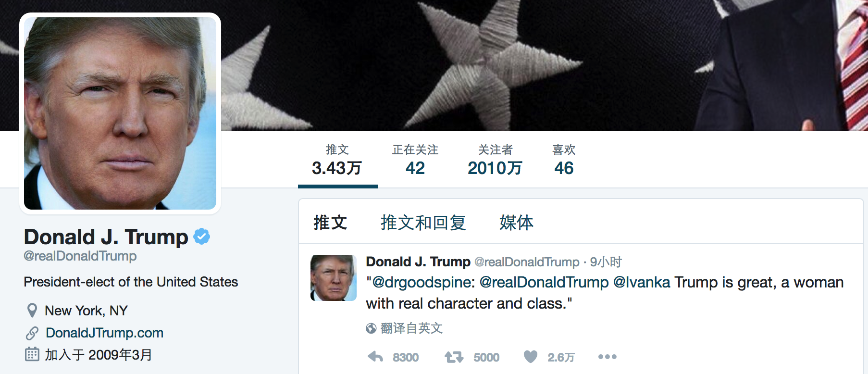This screenshot has width=868, height=374.
Task: Click the reply arrow icon on tweet
Action: (375, 357)
